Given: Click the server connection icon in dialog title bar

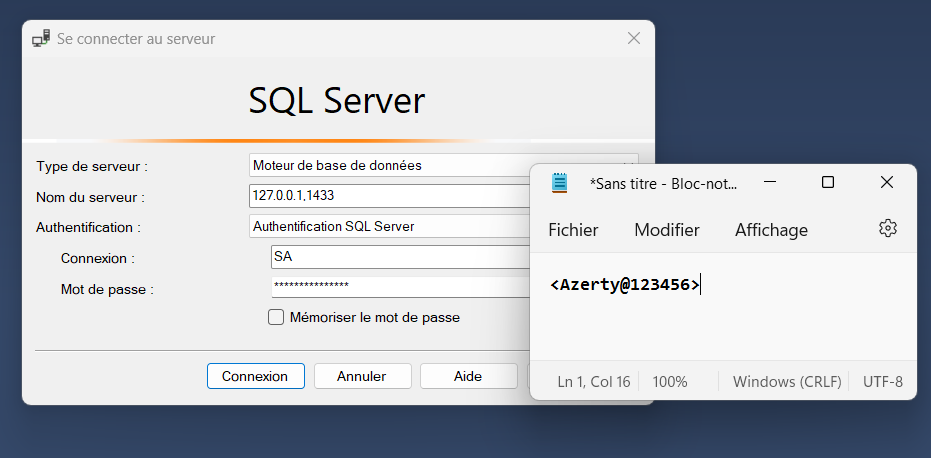Looking at the screenshot, I should 41,39.
